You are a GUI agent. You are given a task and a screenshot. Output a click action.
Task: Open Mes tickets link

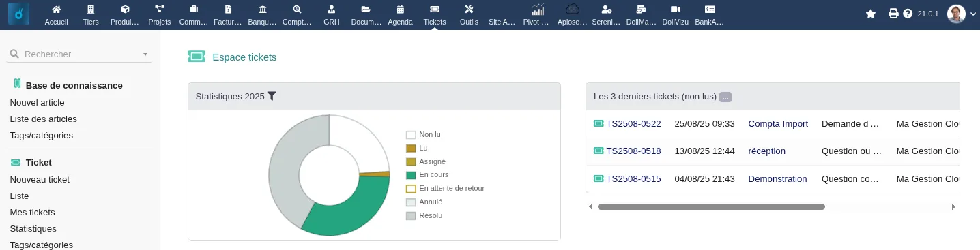coord(32,212)
